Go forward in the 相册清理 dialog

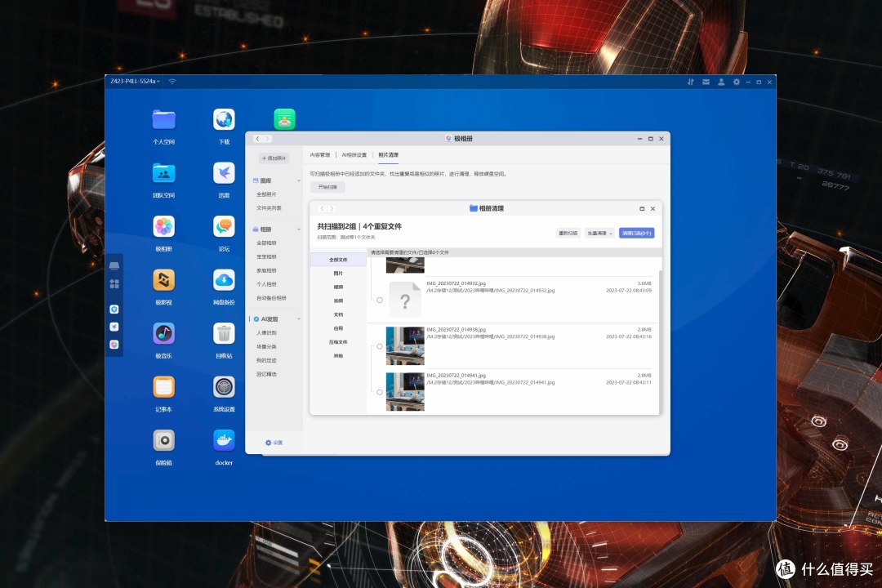click(332, 208)
